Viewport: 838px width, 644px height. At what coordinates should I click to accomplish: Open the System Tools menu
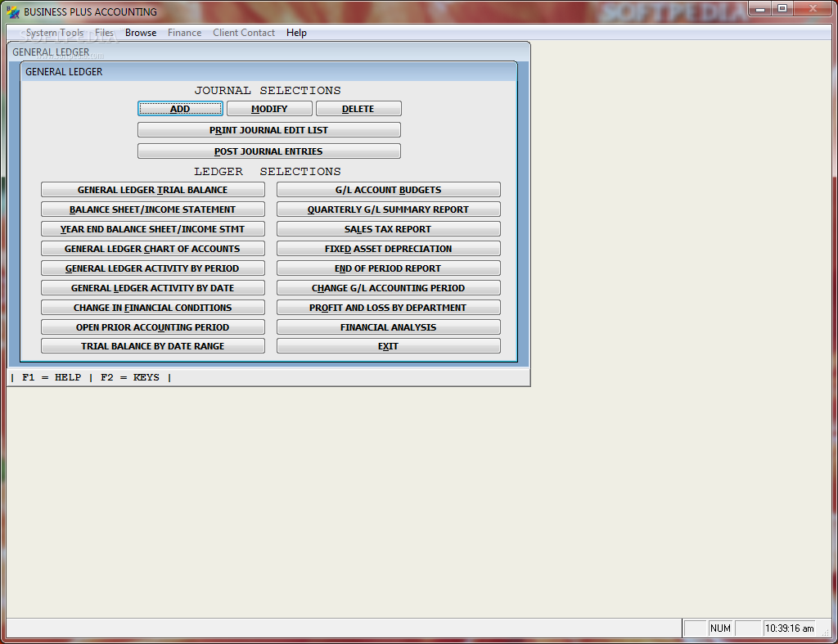click(55, 33)
